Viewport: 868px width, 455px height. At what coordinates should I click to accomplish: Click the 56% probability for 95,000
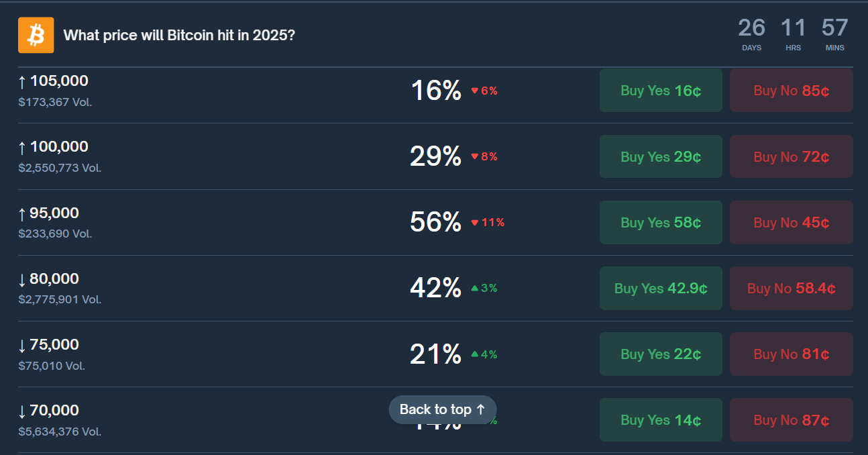[x=435, y=222]
